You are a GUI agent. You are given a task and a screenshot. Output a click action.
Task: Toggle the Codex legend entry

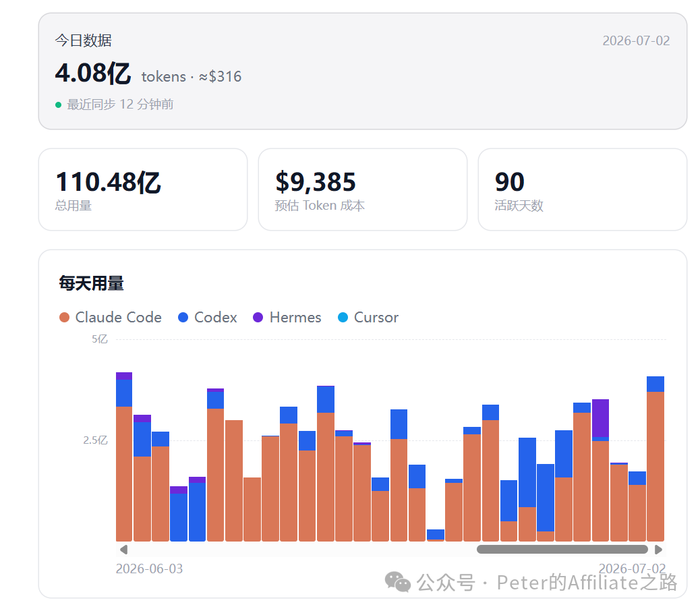(x=207, y=318)
